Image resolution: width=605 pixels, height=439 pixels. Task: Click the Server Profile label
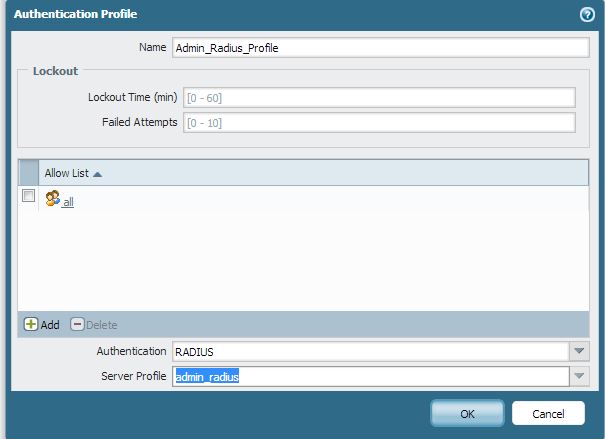[x=134, y=376]
